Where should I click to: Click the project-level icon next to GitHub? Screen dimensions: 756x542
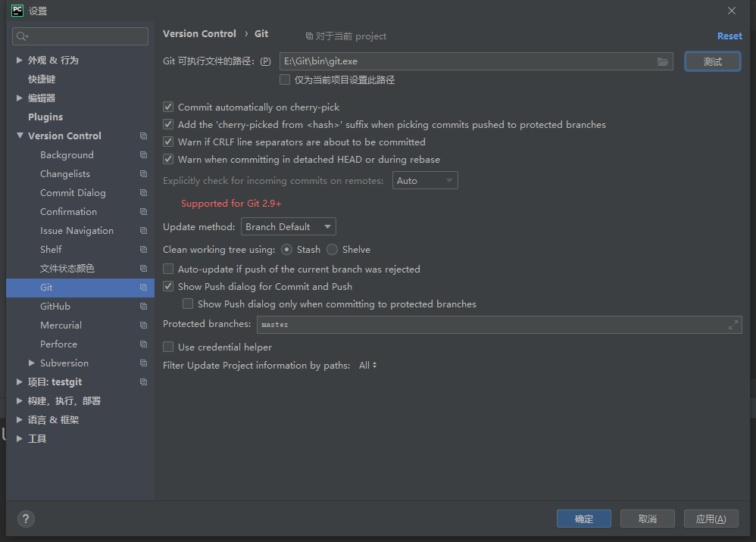point(144,306)
